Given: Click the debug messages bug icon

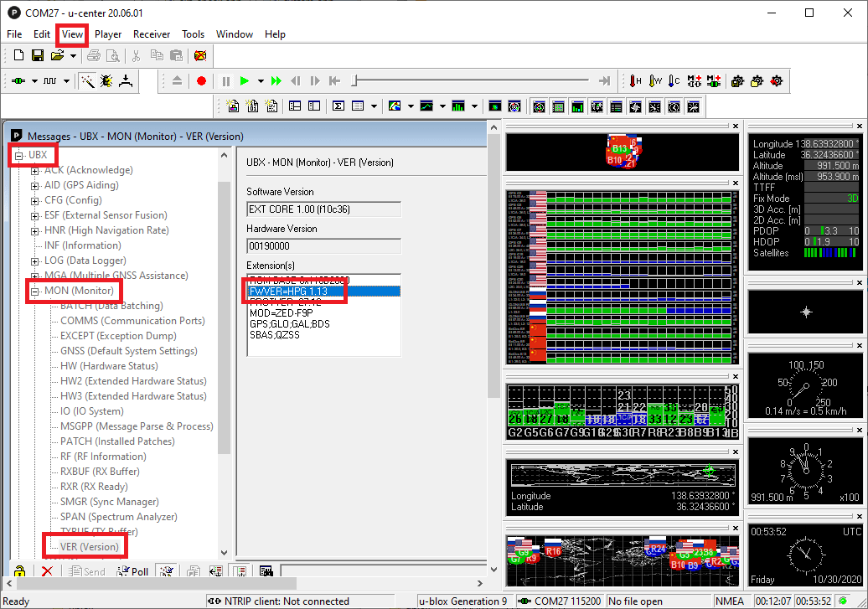Looking at the screenshot, I should pos(106,81).
